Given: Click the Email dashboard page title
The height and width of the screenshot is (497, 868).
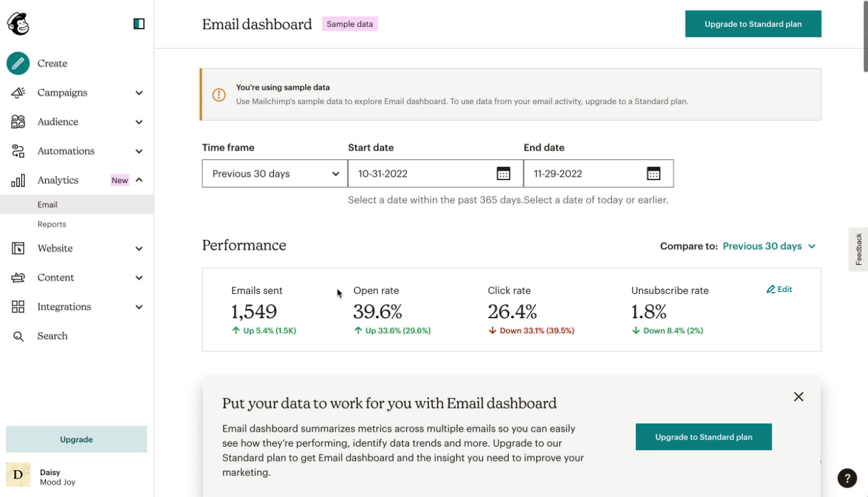Looking at the screenshot, I should (257, 24).
